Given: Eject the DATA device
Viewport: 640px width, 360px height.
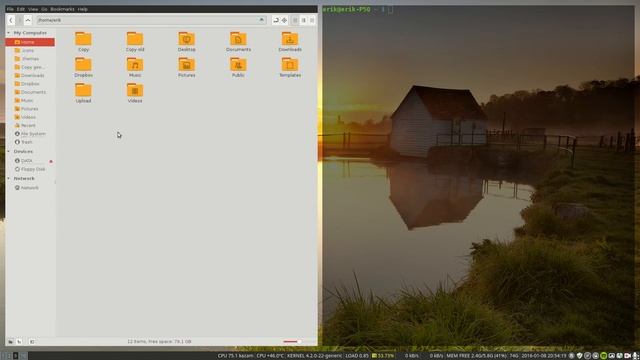Looking at the screenshot, I should click(x=51, y=161).
